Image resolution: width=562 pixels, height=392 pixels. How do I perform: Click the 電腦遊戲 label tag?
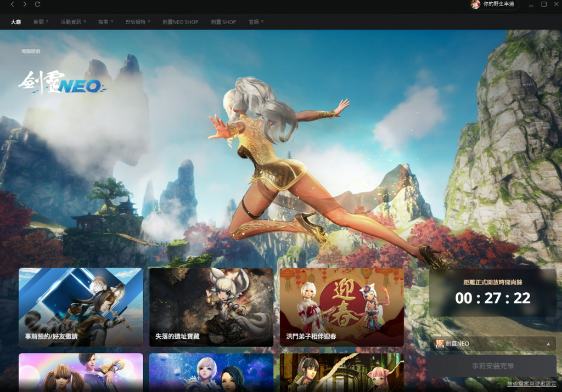click(31, 51)
